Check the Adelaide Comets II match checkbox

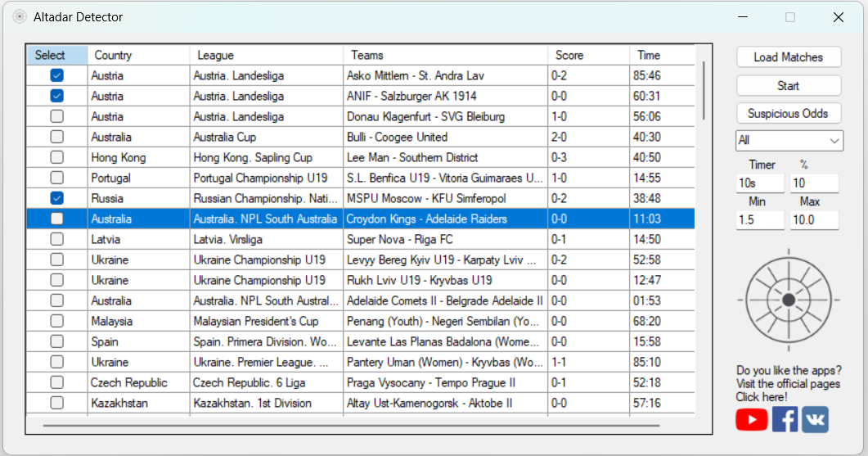(x=56, y=300)
